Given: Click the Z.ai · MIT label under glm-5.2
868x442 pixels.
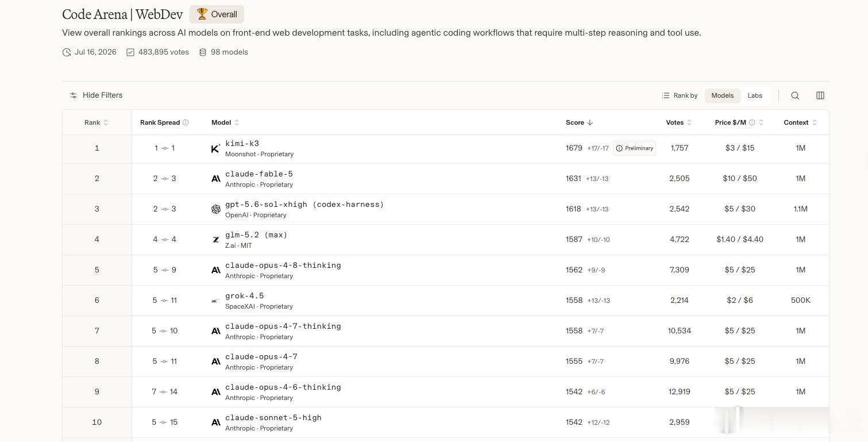Looking at the screenshot, I should (238, 245).
